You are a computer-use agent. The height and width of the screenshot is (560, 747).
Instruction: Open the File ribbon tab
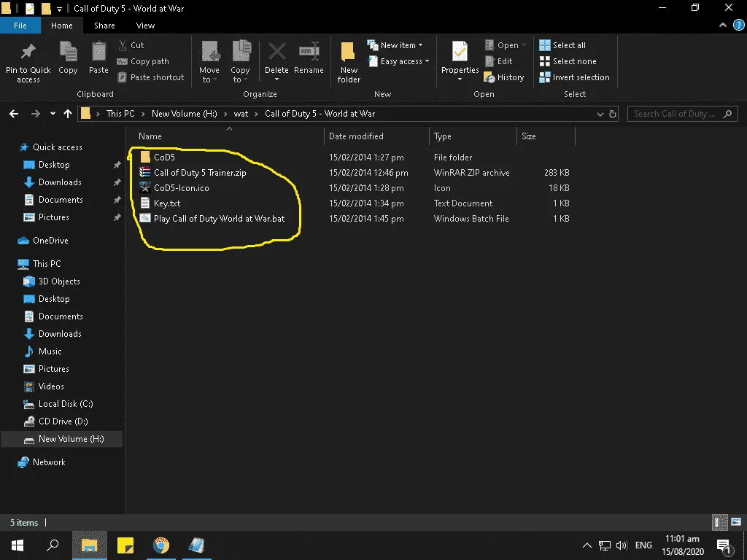click(20, 26)
